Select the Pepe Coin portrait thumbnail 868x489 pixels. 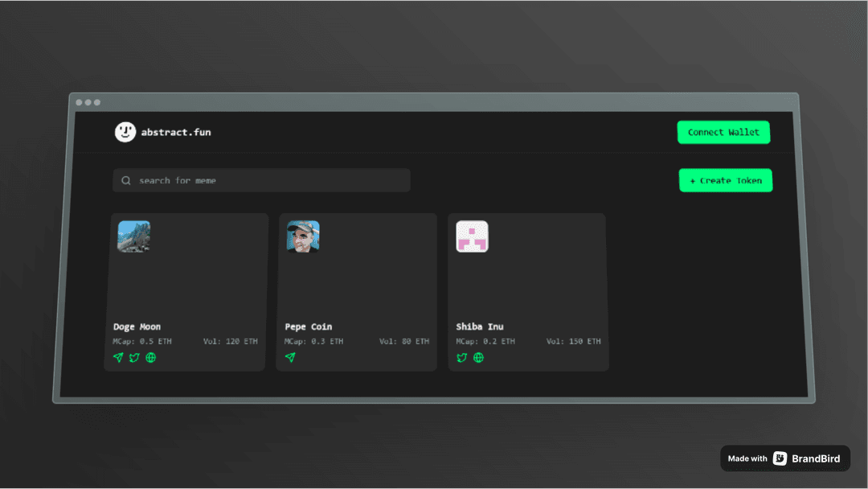pyautogui.click(x=303, y=236)
